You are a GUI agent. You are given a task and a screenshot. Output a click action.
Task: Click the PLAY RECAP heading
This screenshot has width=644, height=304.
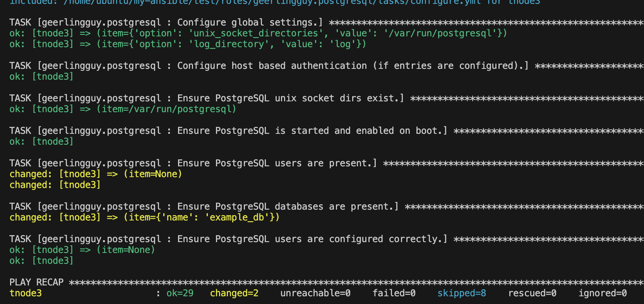click(x=36, y=283)
